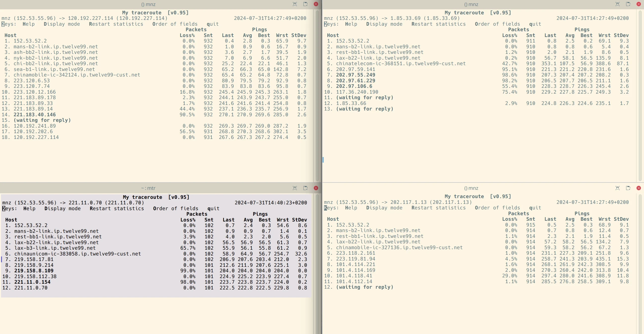Click the 221.183.40.146 host row
644x334 pixels.
click(x=35, y=115)
